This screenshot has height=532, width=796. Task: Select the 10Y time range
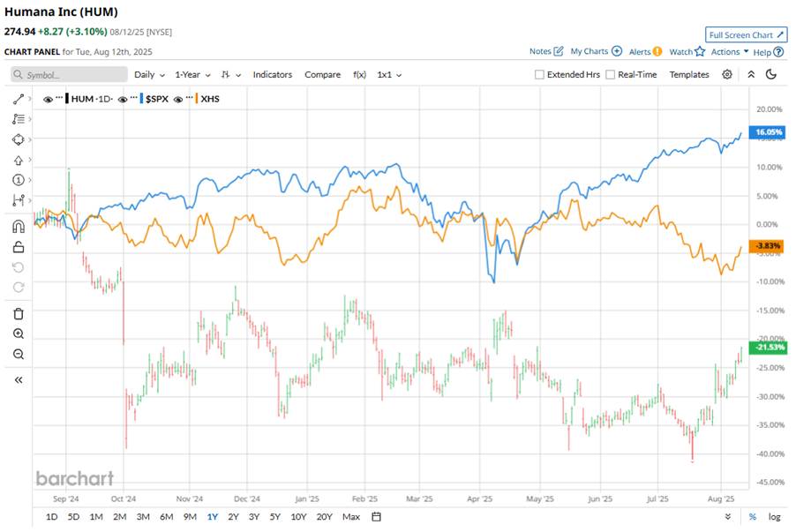click(x=298, y=517)
